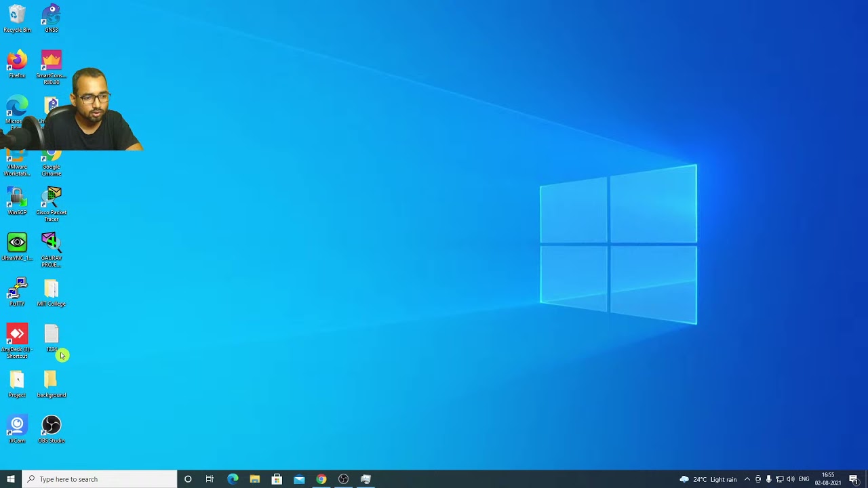Open the volume control in the tray
This screenshot has height=488, width=868.
791,479
